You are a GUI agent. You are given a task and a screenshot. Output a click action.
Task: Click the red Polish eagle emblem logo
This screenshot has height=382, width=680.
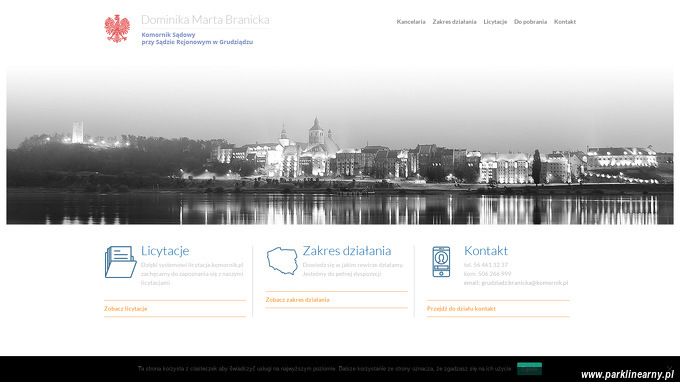(x=117, y=29)
